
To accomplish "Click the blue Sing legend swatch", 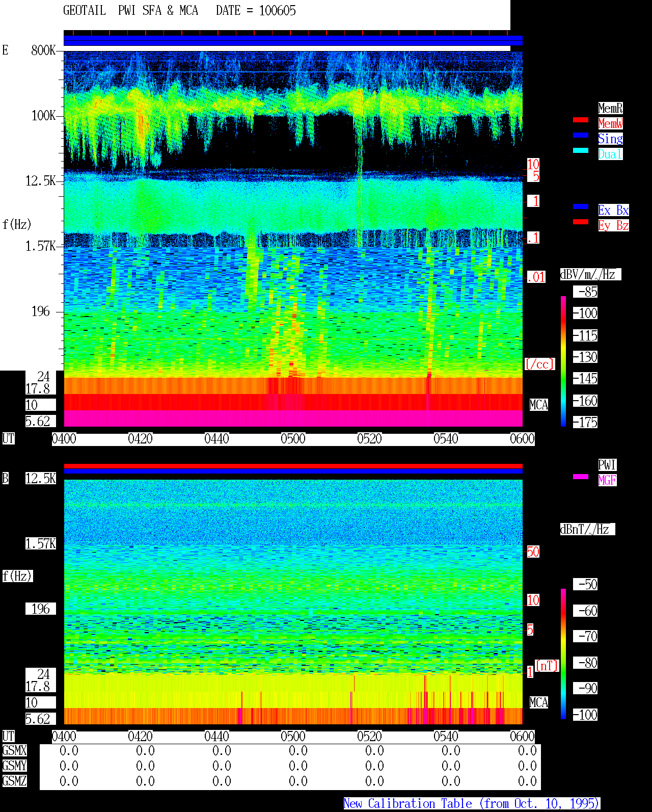I will (581, 135).
